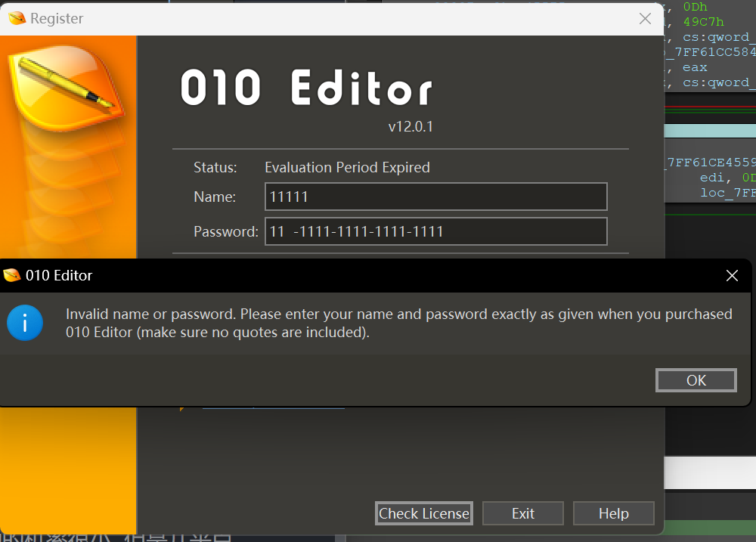Image resolution: width=756 pixels, height=542 pixels.
Task: Click the blue information icon
Action: point(25,323)
